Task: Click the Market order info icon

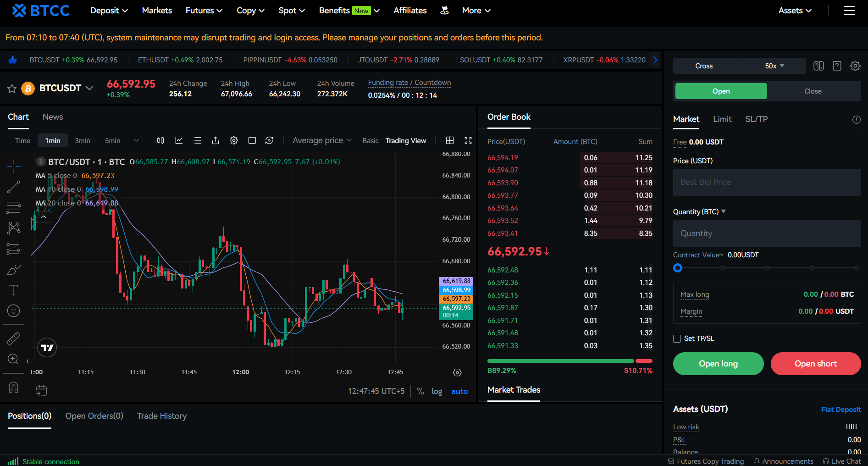Action: [856, 120]
